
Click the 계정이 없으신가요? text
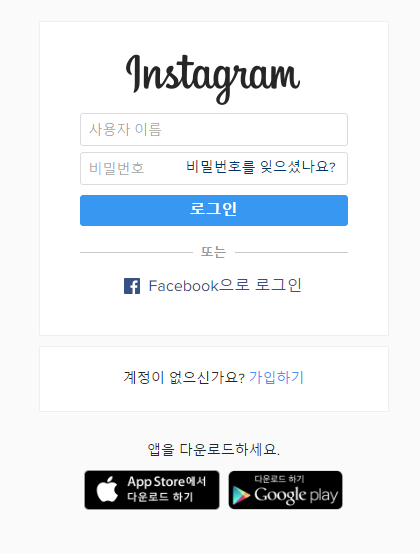tap(184, 377)
